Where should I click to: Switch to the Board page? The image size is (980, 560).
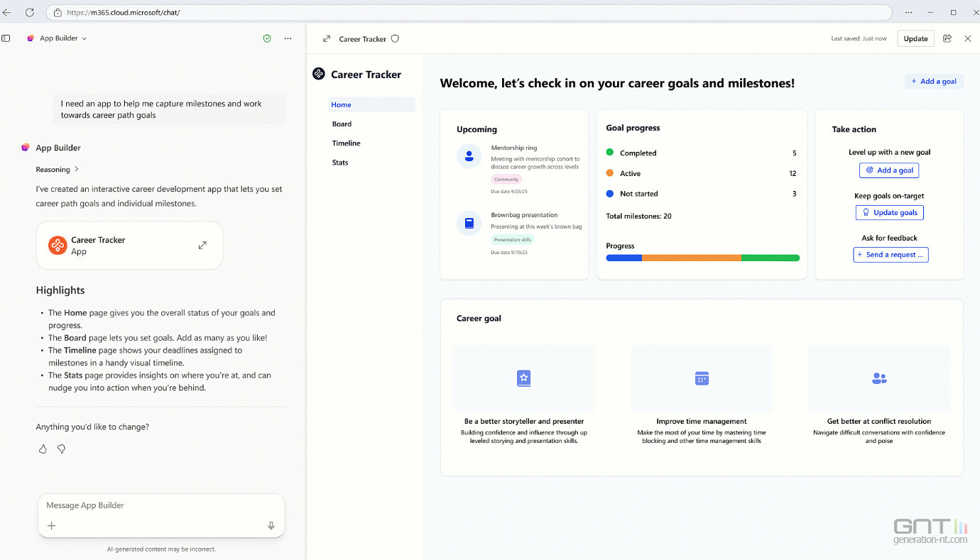coord(342,124)
